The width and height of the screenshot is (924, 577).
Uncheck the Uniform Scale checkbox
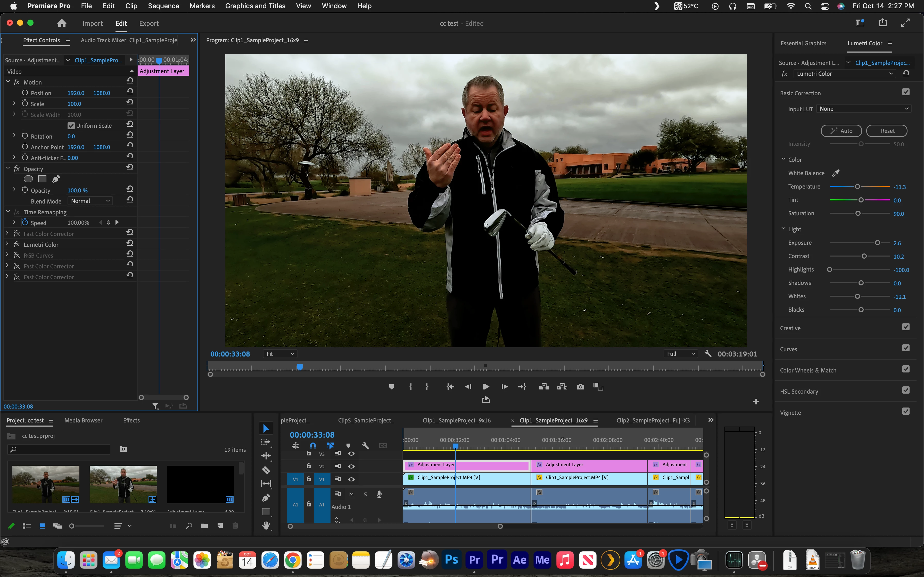(x=71, y=125)
